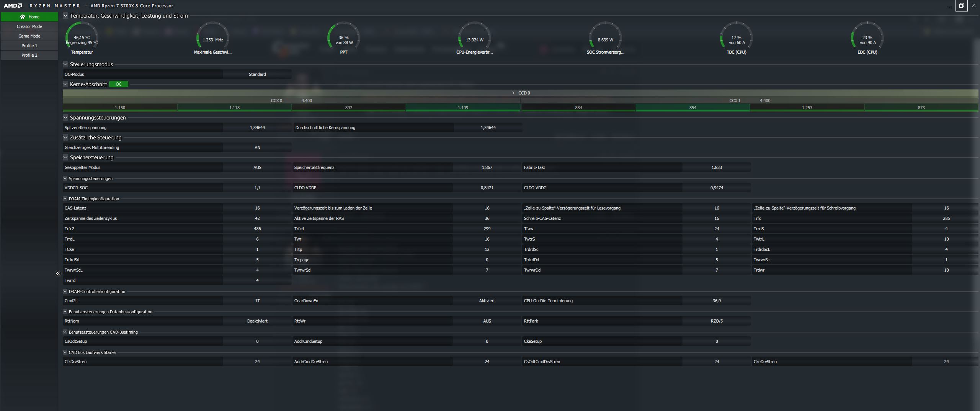Click the RttPark value RZQ/5

717,321
